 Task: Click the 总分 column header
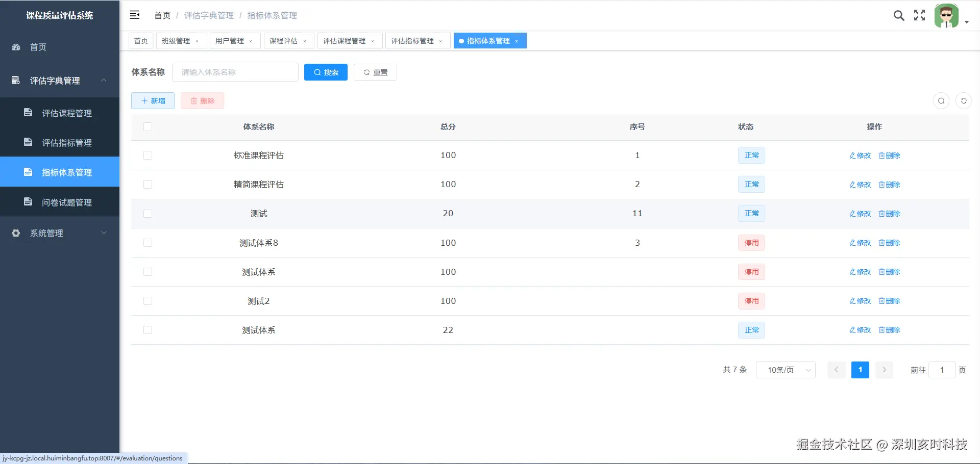[x=448, y=127]
